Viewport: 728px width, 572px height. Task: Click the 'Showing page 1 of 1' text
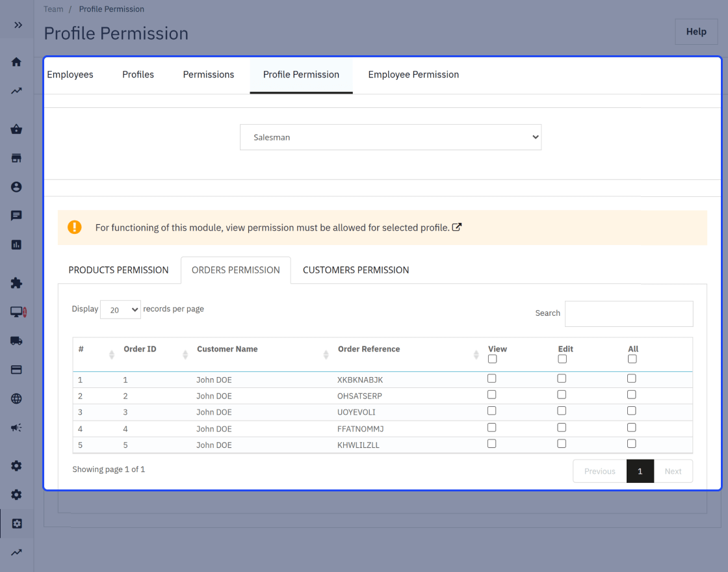(109, 469)
